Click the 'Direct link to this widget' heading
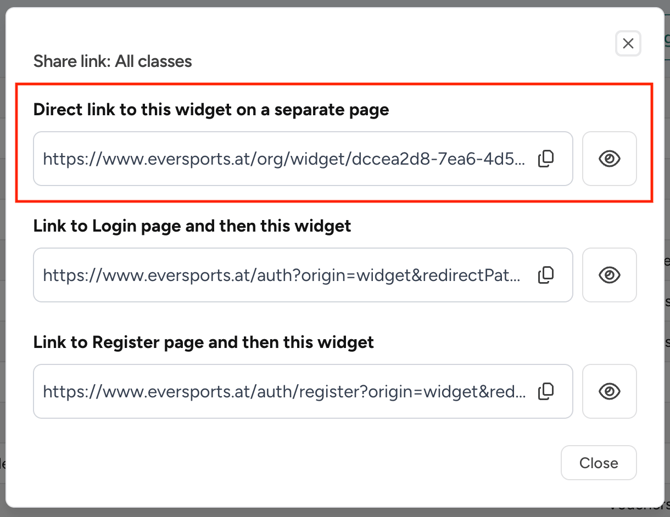Screen dimensions: 670x517 pos(211,109)
